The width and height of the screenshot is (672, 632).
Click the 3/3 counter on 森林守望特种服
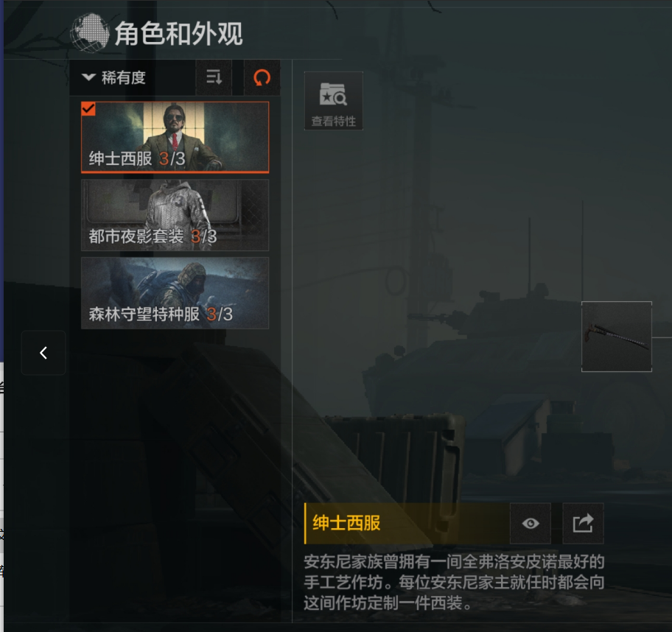[x=220, y=314]
